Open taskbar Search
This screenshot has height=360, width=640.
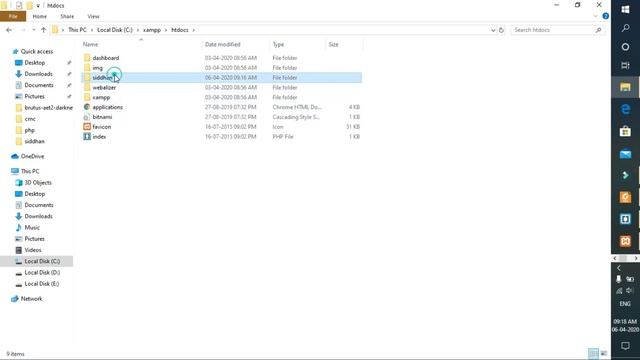(625, 28)
